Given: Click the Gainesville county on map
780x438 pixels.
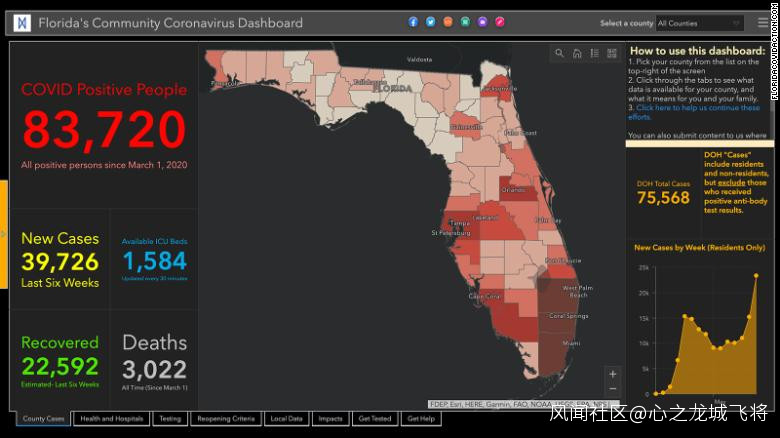Looking at the screenshot, I should tap(465, 124).
